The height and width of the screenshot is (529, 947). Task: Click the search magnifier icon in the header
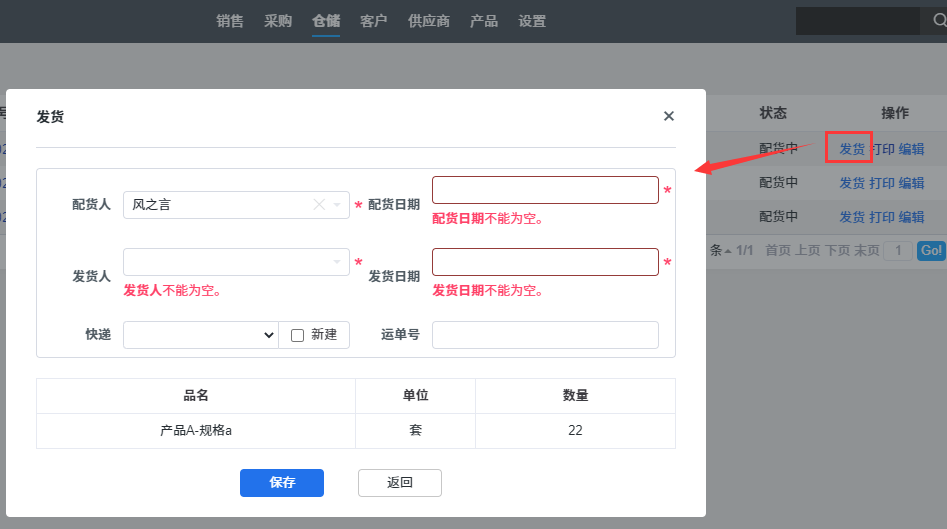[x=939, y=21]
